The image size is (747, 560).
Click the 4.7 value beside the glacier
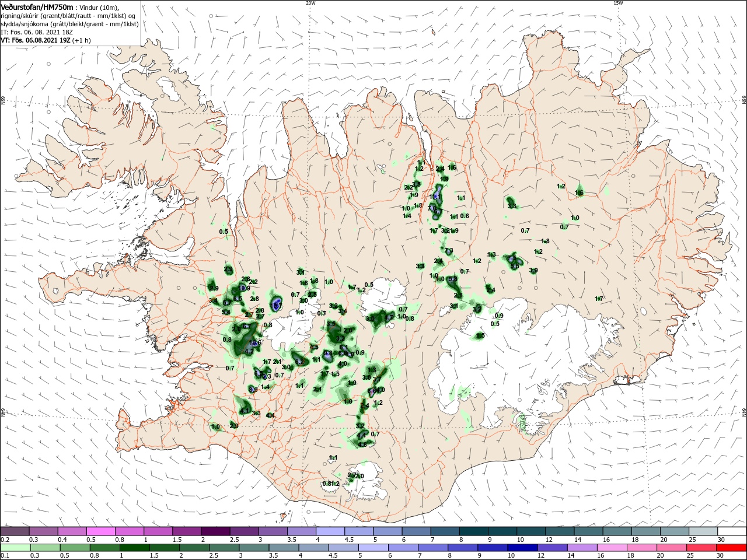[x=389, y=318]
